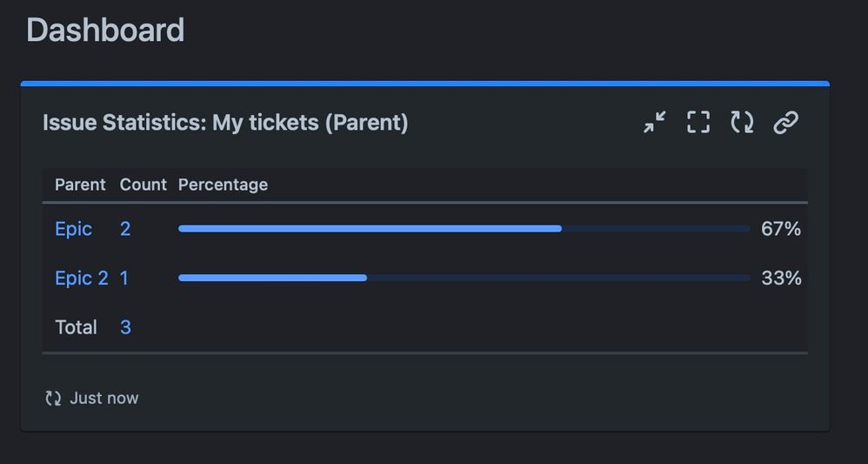Click the refresh icon beside Just now
Screen dimensions: 868x464
(53, 398)
